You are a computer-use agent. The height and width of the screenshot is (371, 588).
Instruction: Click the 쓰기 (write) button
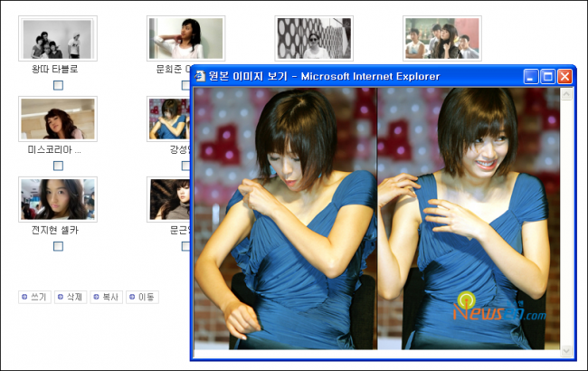pos(34,297)
